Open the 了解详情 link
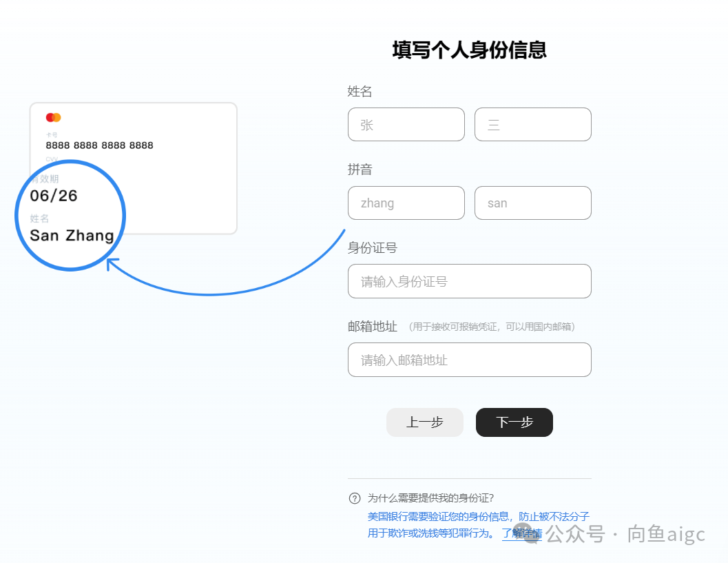Image resolution: width=728 pixels, height=563 pixels. click(x=521, y=533)
